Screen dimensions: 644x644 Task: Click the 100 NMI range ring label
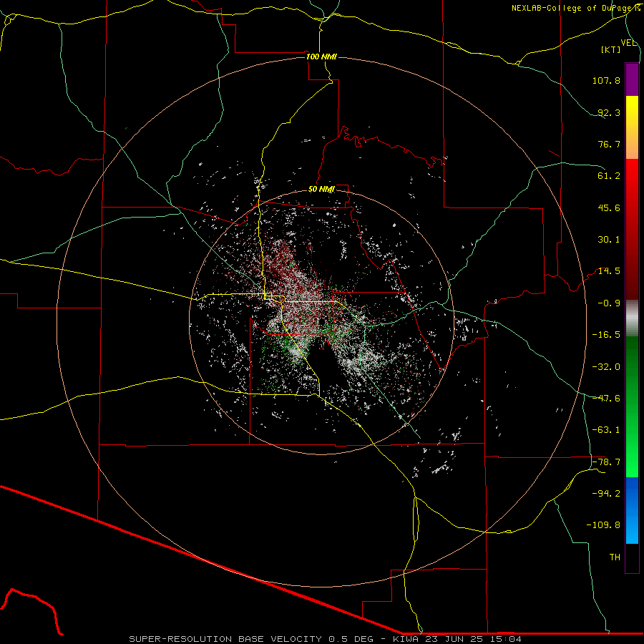[x=321, y=57]
